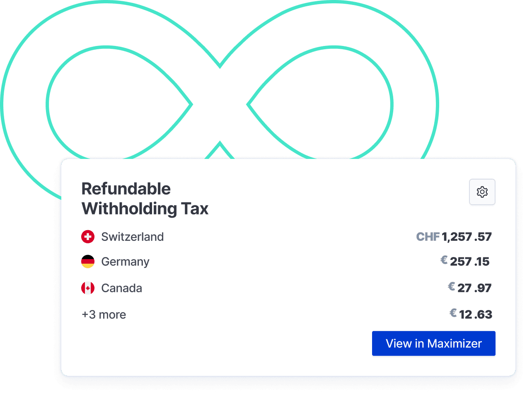The image size is (532, 399).
Task: Click the CHF 1,257.57 amount
Action: 467,237
